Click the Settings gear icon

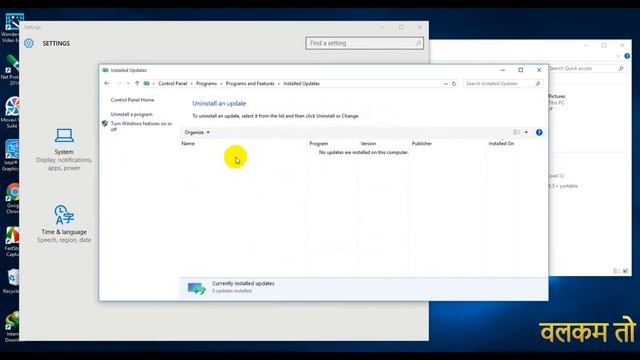(x=29, y=43)
